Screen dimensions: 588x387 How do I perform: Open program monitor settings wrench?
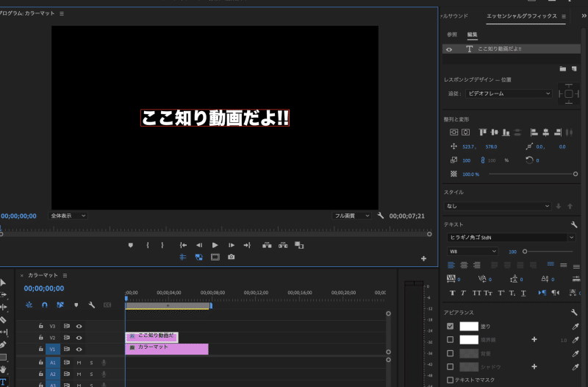[x=381, y=216]
